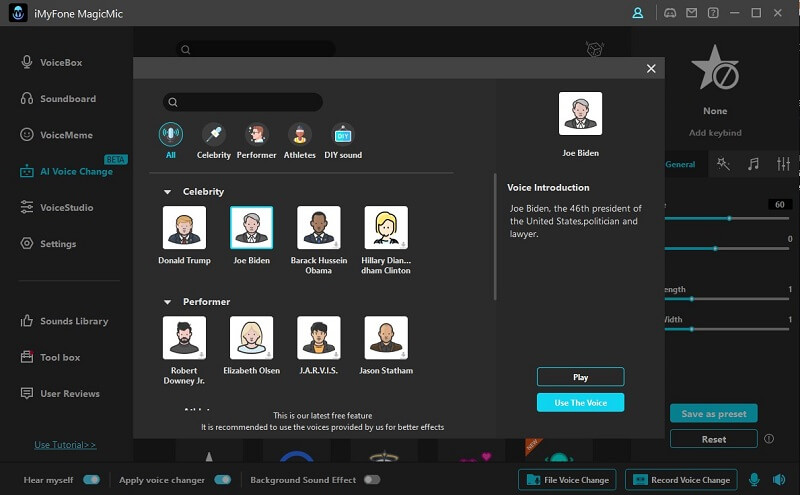Open VoiceStudio from the sidebar
Viewport: 800px width, 495px height.
(x=56, y=207)
